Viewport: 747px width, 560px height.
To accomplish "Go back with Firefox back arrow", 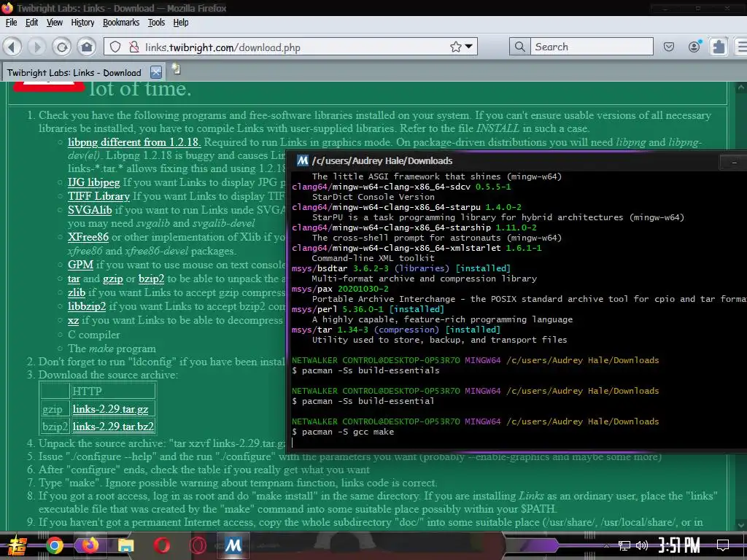I will click(12, 47).
